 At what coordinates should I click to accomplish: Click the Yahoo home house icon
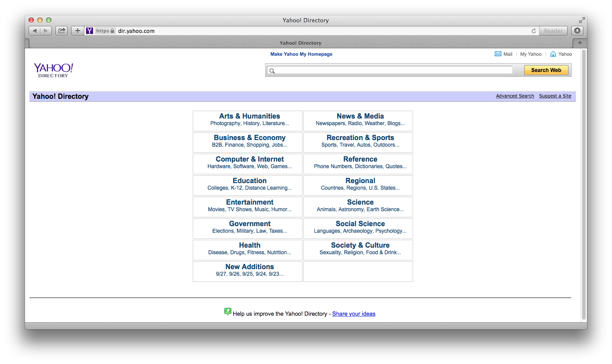pos(553,54)
